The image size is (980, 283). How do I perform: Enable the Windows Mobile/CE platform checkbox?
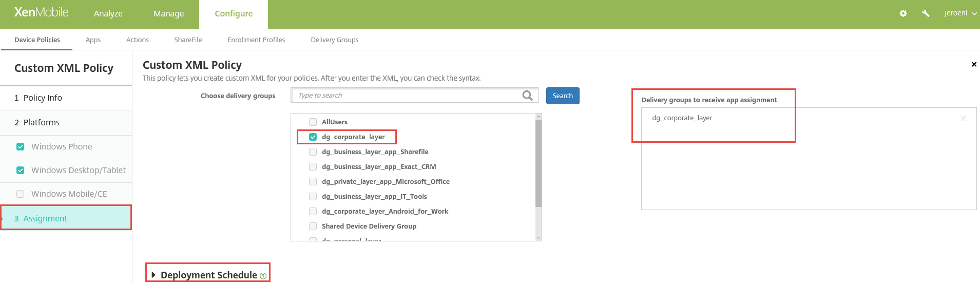pos(21,194)
